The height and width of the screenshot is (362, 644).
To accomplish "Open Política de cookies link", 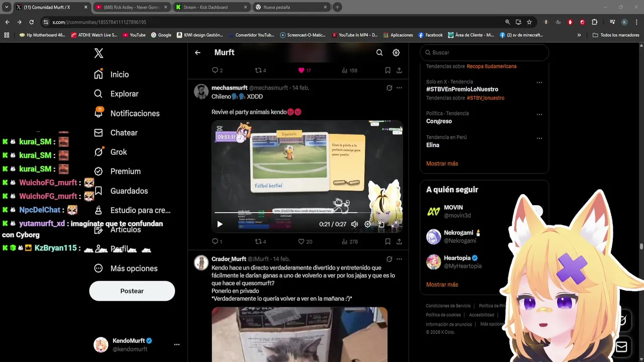I will coord(443,315).
